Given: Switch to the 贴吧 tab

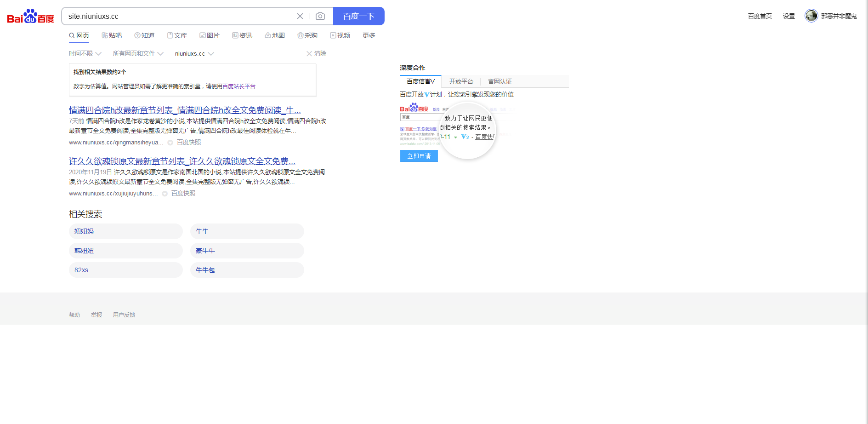Looking at the screenshot, I should click(112, 35).
